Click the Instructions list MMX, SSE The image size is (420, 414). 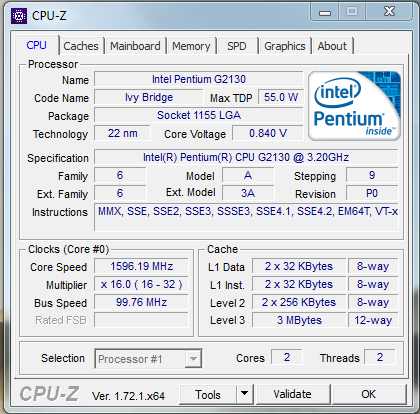pos(246,217)
